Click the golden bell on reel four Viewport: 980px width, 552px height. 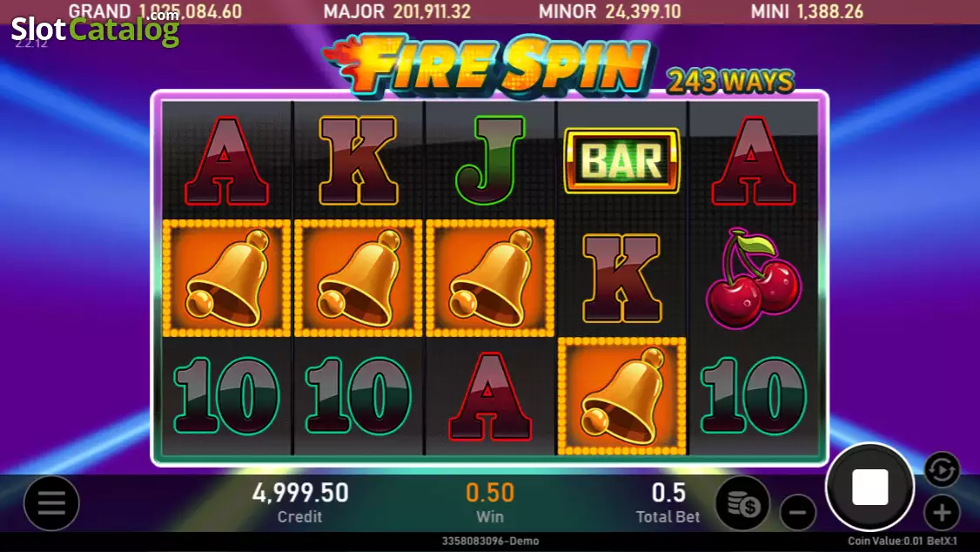click(621, 395)
